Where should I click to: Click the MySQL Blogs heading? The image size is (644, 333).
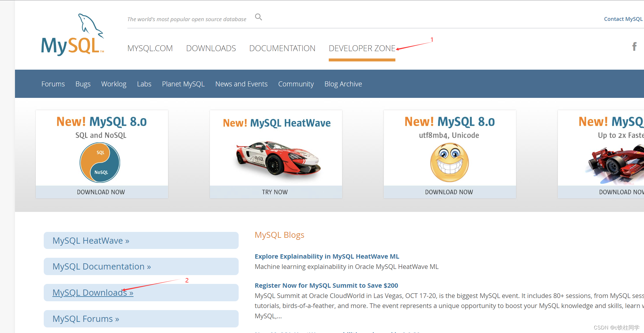click(x=279, y=235)
